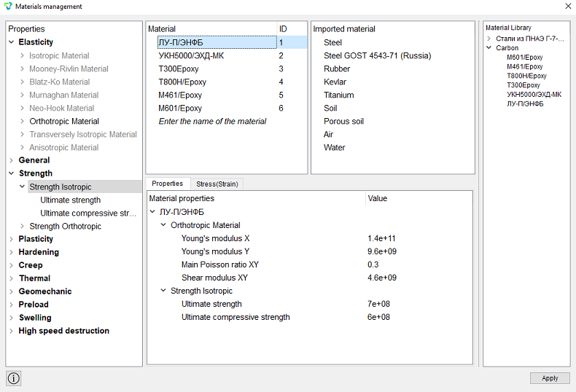Click the Apply button
Screen dimensions: 576x392
550,378
